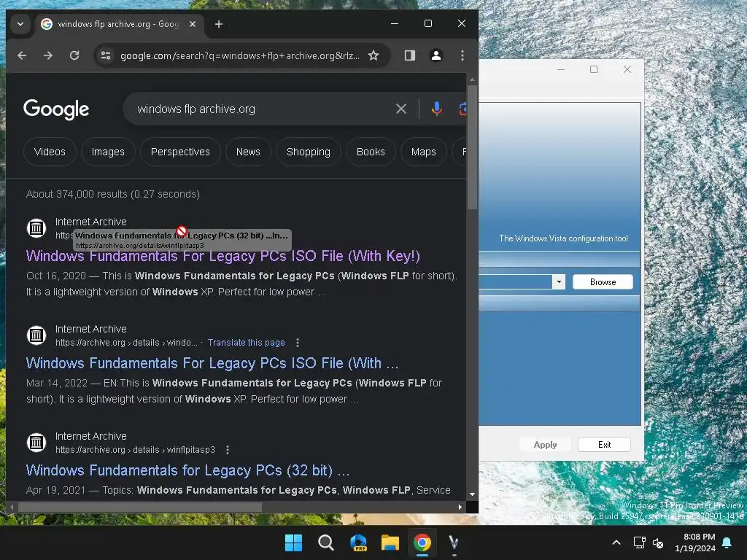Viewport: 747px width, 560px height.
Task: Open the Windows Start menu
Action: click(293, 542)
